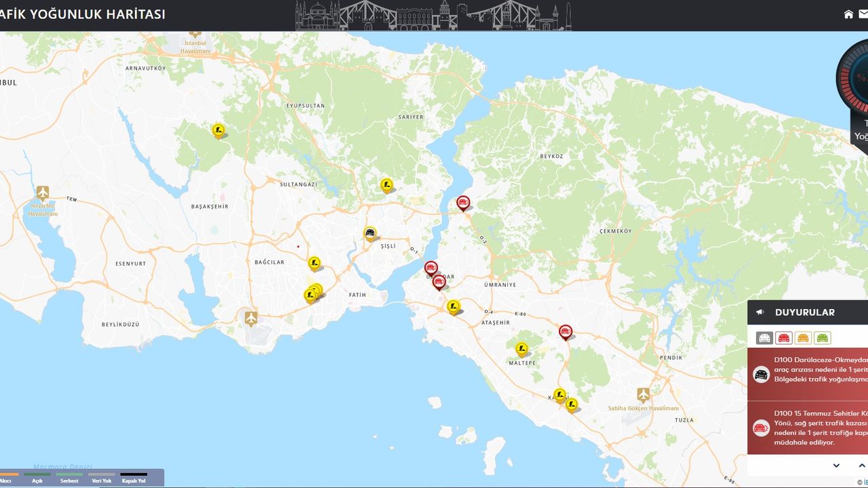Click the home icon in the header
The width and height of the screenshot is (868, 488).
pyautogui.click(x=848, y=14)
